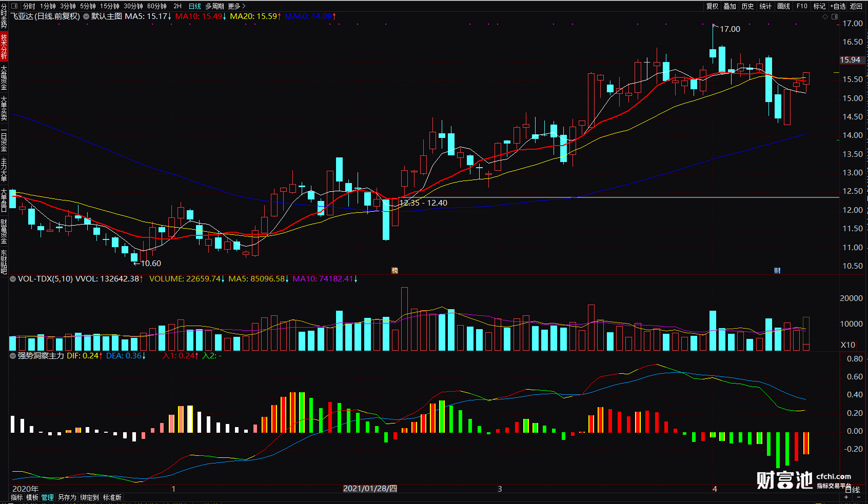Select the 1分钟 period

[x=48, y=6]
